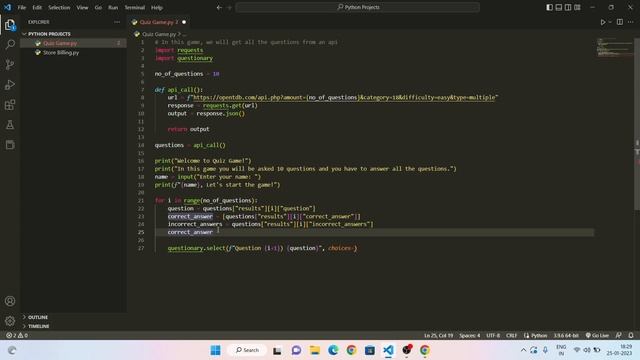Select 3.9.6 64-bit interpreter status entry

tap(566, 336)
